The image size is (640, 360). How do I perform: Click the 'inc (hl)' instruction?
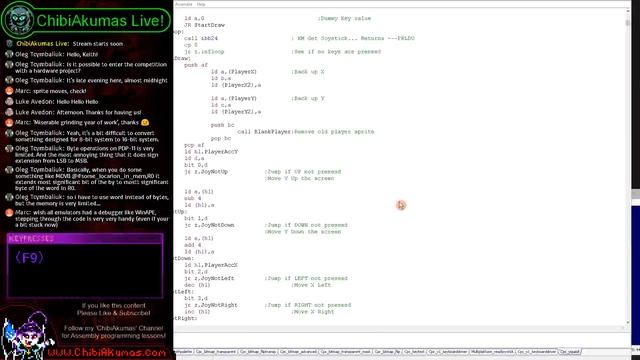click(197, 311)
